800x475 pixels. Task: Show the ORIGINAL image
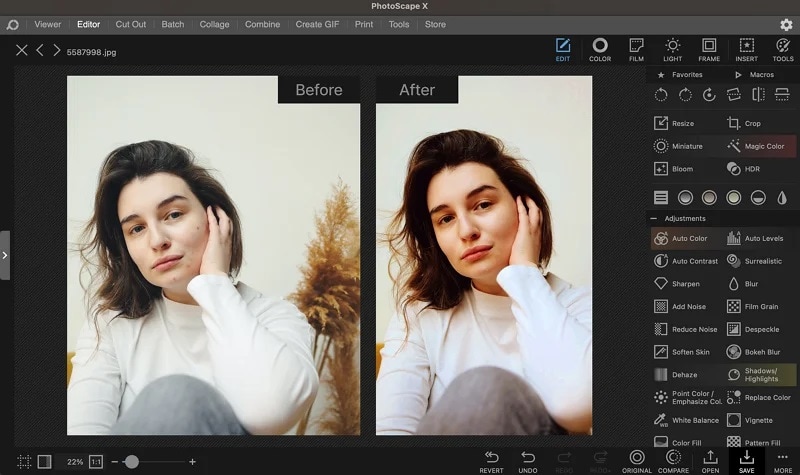(x=637, y=462)
